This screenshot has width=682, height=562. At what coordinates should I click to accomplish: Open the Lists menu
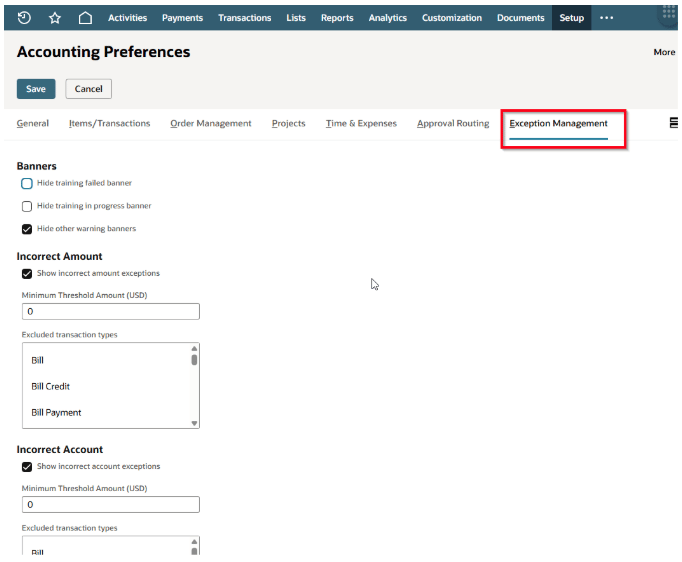tap(296, 18)
